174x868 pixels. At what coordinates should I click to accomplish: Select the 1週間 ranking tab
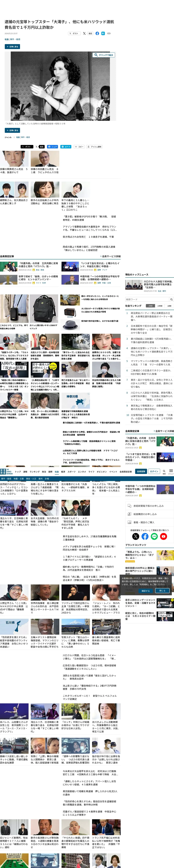pyautogui.click(x=169, y=306)
